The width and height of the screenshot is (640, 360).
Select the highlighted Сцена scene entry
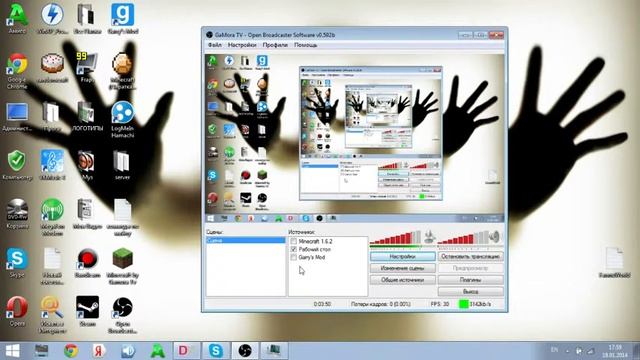[x=246, y=240]
